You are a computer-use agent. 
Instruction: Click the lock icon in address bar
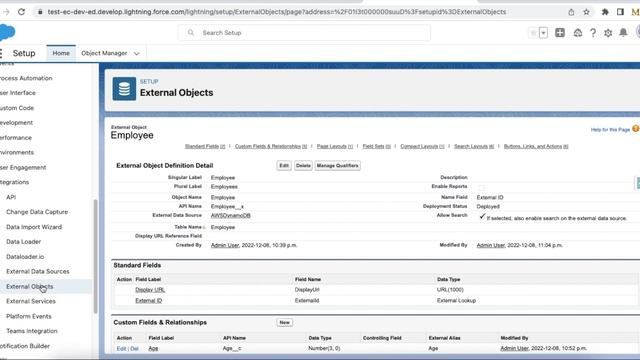[x=40, y=12]
